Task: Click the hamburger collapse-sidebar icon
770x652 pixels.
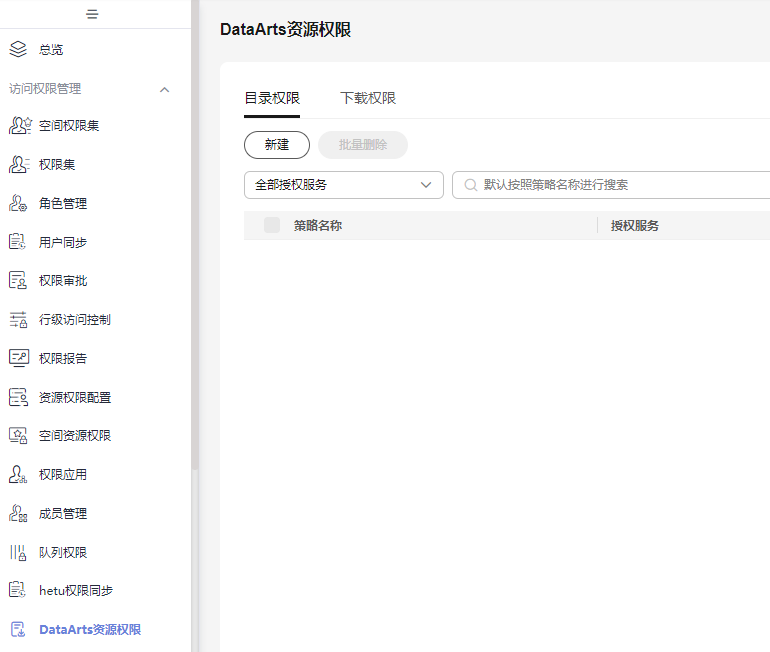Action: pos(92,14)
